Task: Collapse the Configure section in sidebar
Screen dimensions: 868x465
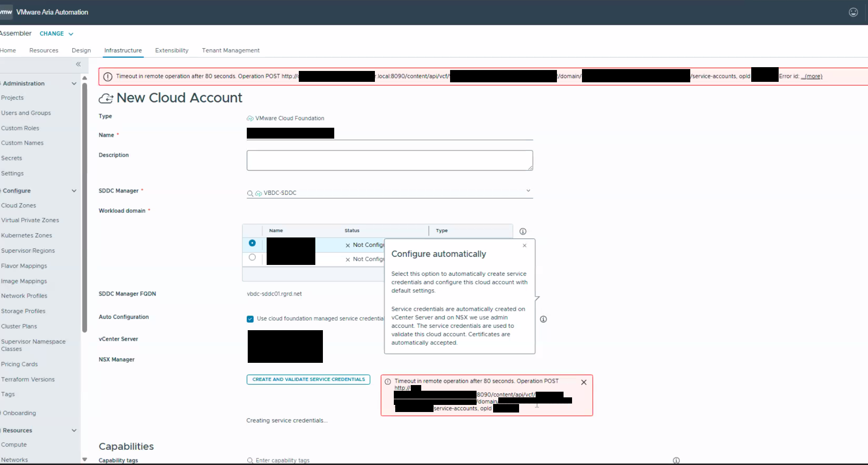Action: coord(74,191)
